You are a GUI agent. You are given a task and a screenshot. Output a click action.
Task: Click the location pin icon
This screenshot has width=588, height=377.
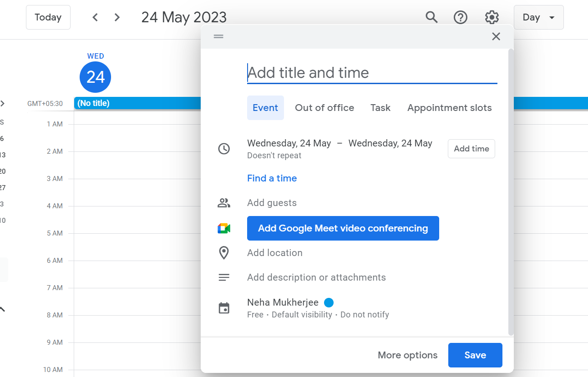tap(224, 253)
